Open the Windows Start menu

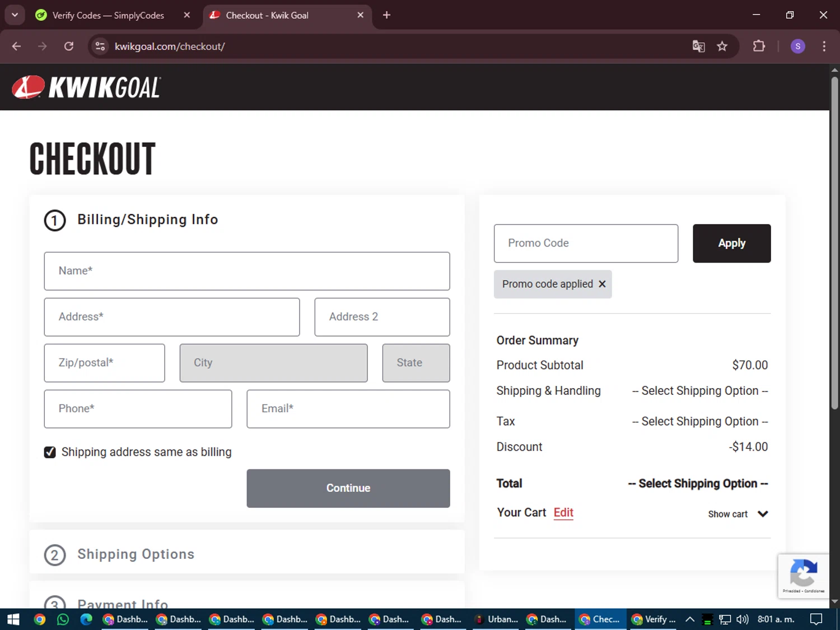point(13,619)
